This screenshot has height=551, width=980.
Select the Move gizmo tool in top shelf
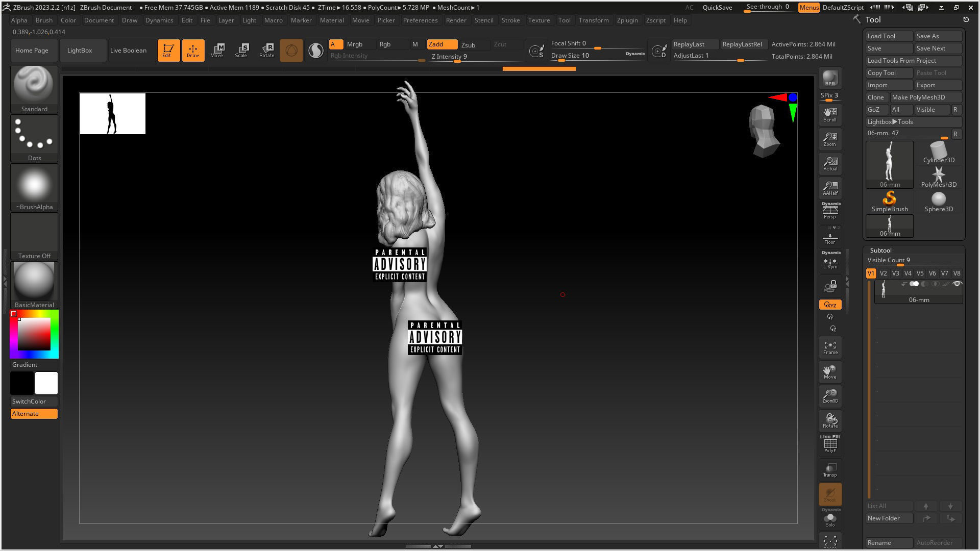(x=217, y=50)
